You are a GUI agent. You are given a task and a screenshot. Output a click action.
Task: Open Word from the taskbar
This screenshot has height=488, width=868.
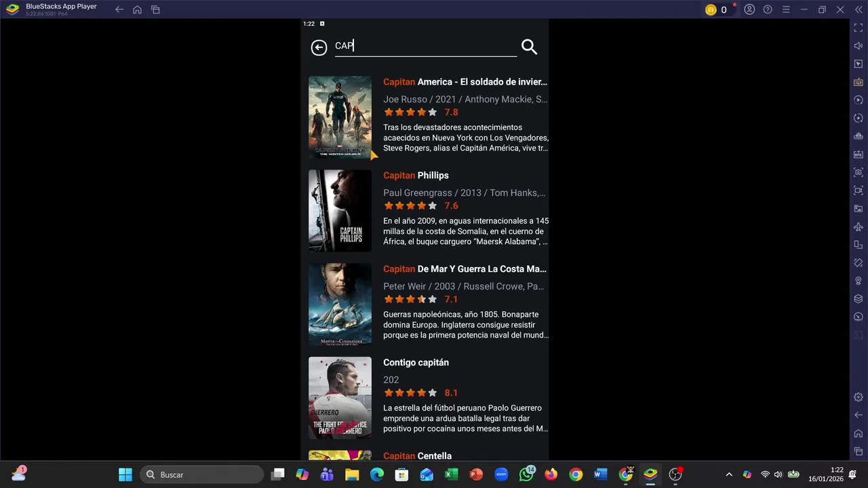pos(600,474)
